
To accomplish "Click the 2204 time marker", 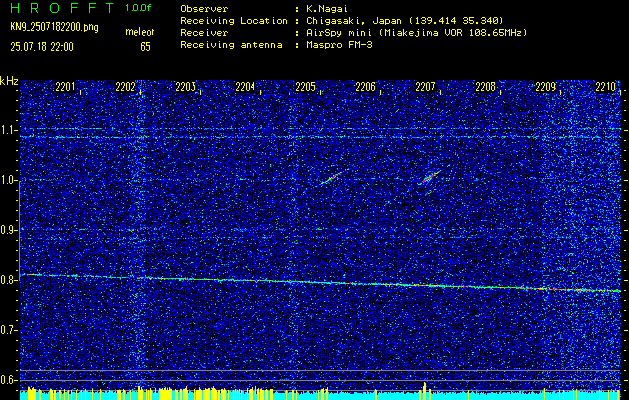I will tap(245, 87).
